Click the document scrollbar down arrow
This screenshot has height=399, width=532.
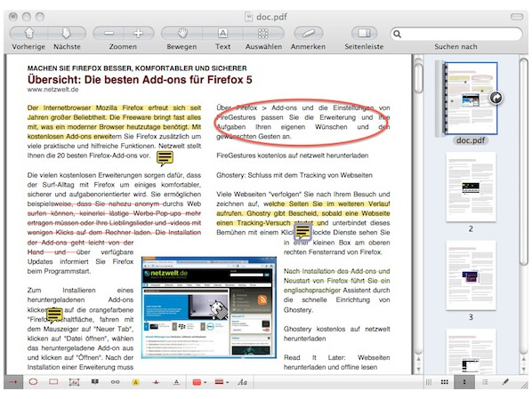tap(419, 369)
